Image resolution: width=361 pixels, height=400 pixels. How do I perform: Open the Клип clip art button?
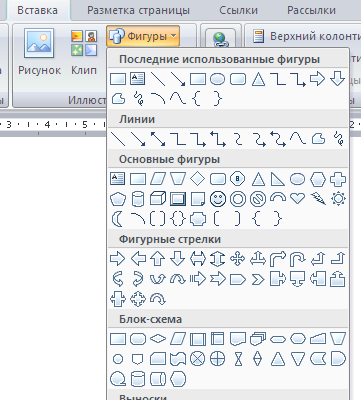pos(84,52)
